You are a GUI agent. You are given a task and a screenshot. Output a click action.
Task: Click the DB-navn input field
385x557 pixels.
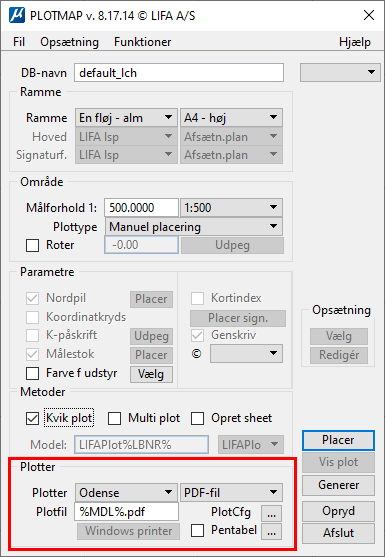click(x=179, y=73)
